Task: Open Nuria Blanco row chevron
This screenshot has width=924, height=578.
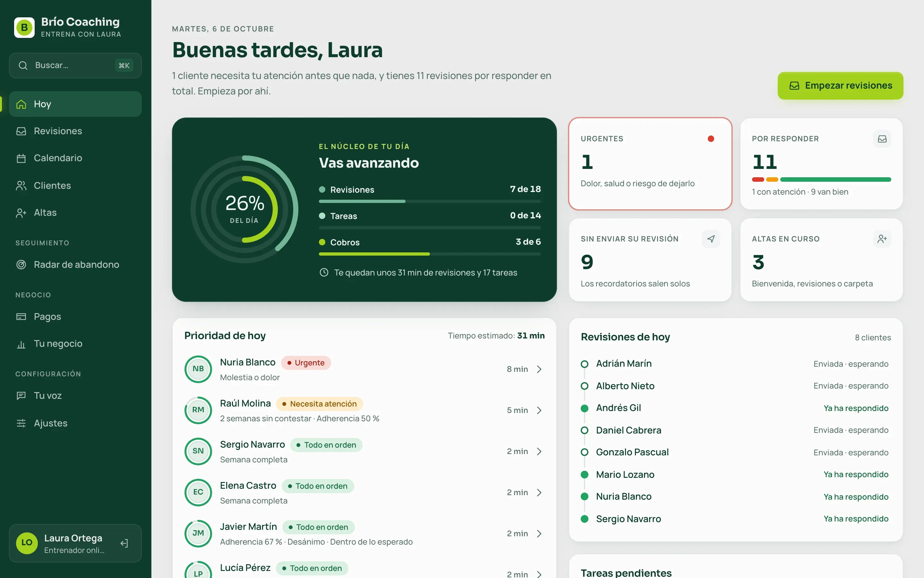Action: click(x=539, y=369)
